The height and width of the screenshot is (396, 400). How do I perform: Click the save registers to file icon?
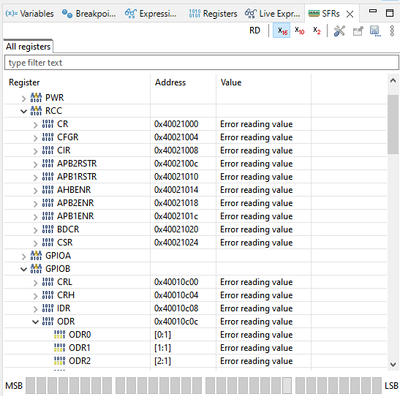coord(375,31)
